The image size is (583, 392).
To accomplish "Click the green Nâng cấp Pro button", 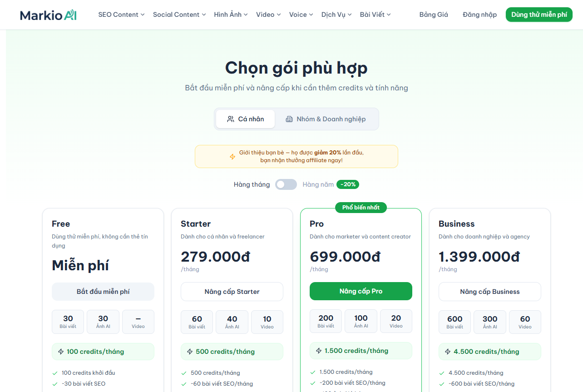I will 361,291.
